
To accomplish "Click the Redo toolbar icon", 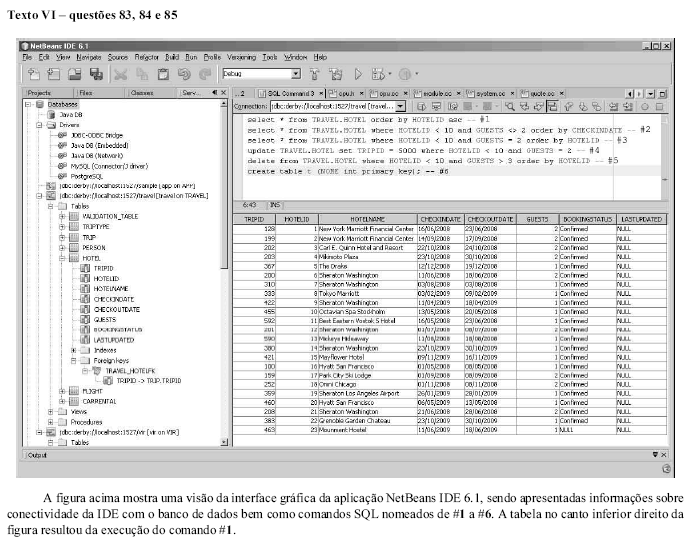I will pyautogui.click(x=205, y=75).
